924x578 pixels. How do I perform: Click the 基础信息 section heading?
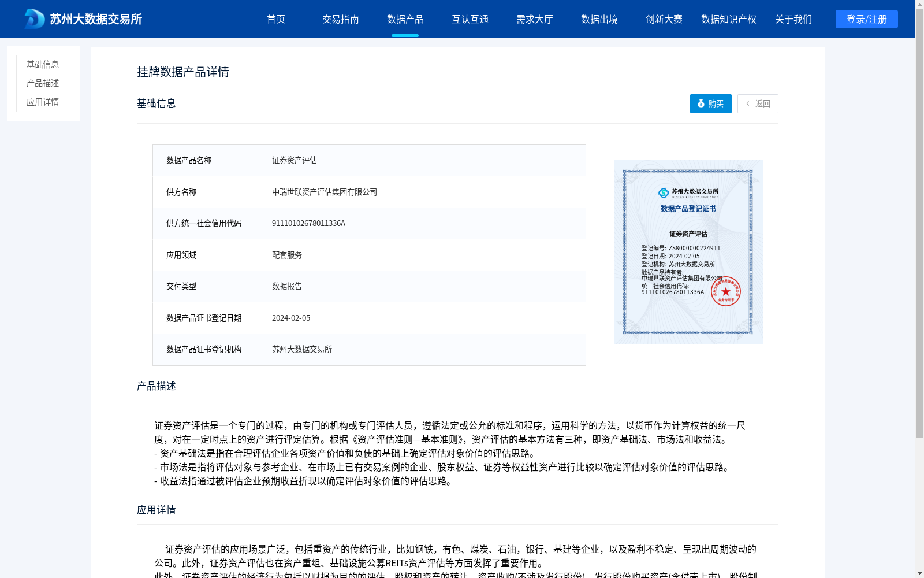(x=157, y=103)
